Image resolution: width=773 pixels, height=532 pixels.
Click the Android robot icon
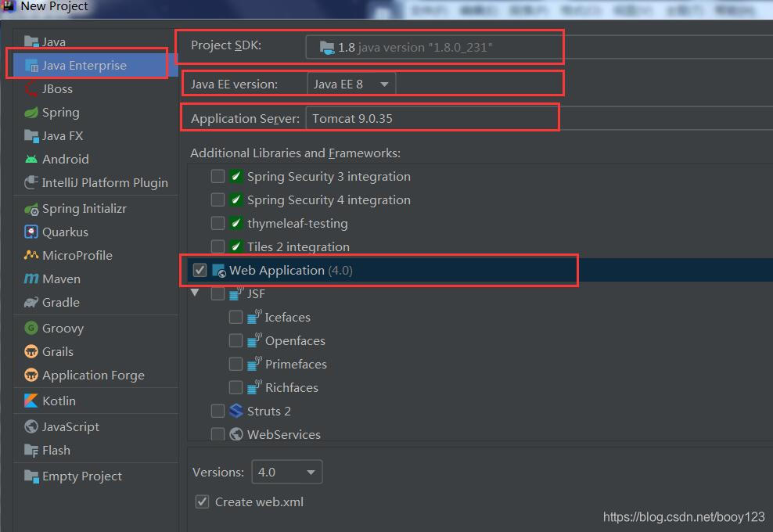click(x=31, y=160)
